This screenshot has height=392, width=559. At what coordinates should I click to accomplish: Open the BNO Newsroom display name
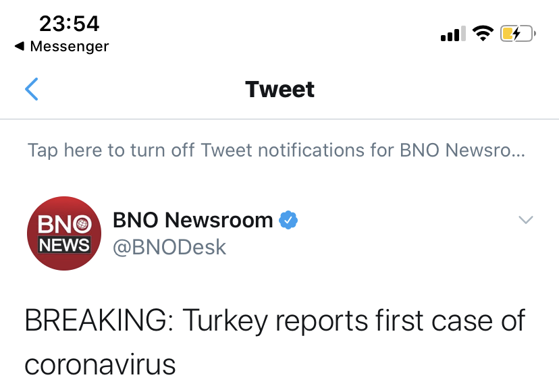[x=192, y=220]
